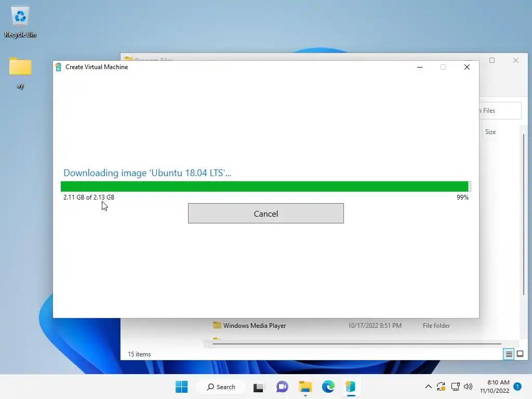This screenshot has height=399, width=532.
Task: Click the 'File folder' type cell
Action: tap(436, 325)
